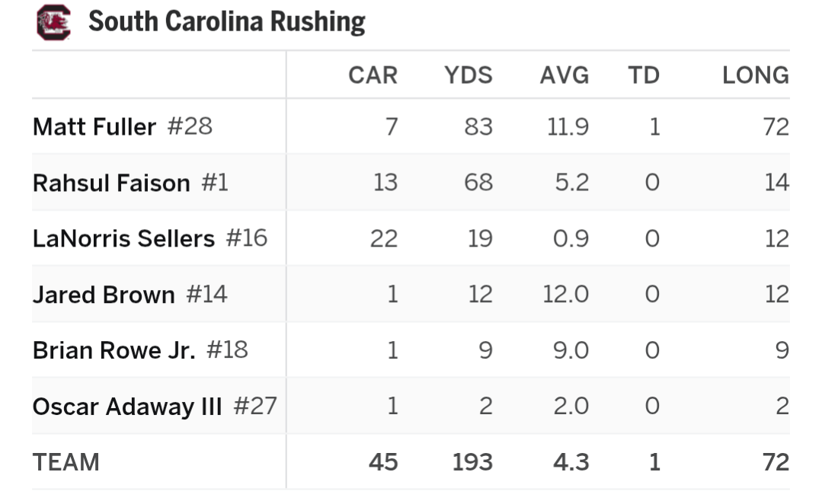Viewport: 822px width, 504px height.
Task: Open Rahsul Faison's player profile
Action: point(111,183)
